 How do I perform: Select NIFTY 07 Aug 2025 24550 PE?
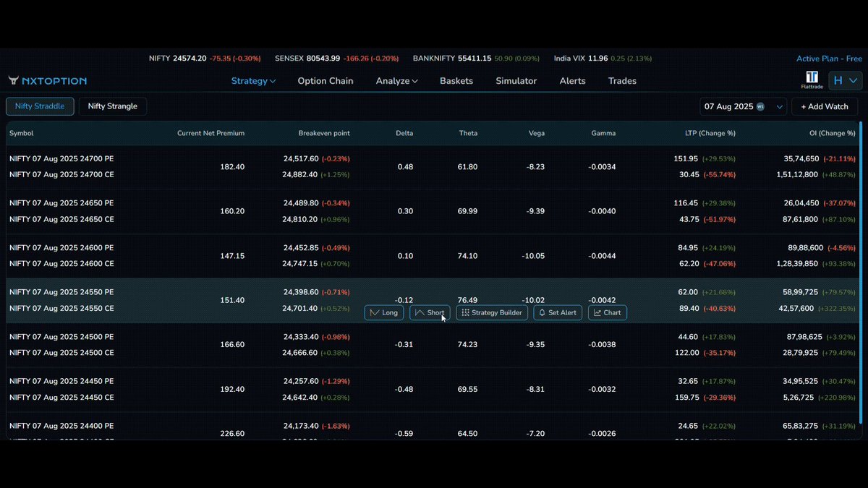tap(61, 292)
